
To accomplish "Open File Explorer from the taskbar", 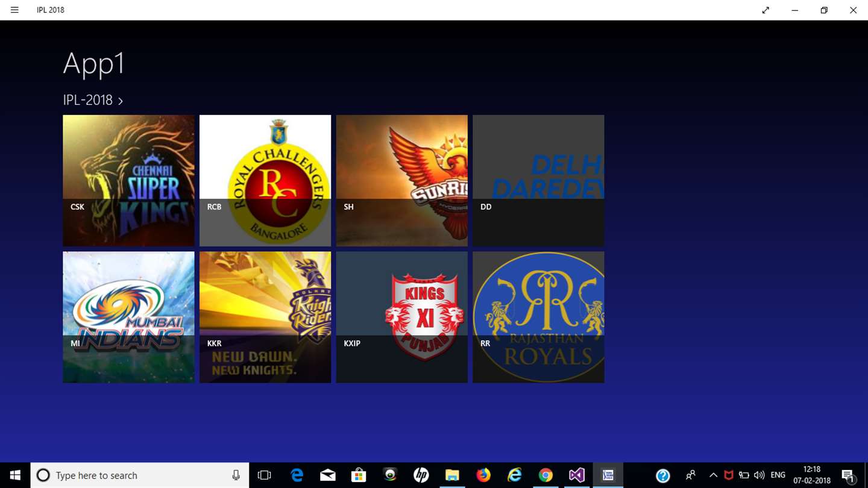I will (x=452, y=475).
